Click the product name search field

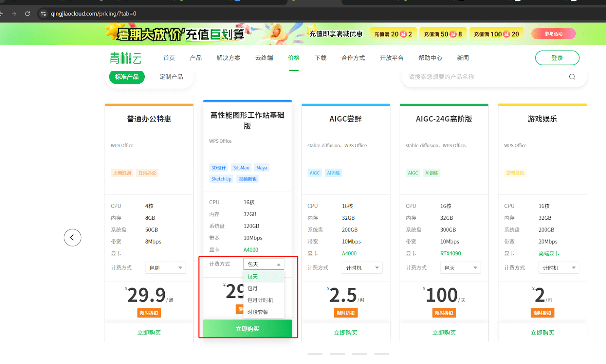(485, 77)
